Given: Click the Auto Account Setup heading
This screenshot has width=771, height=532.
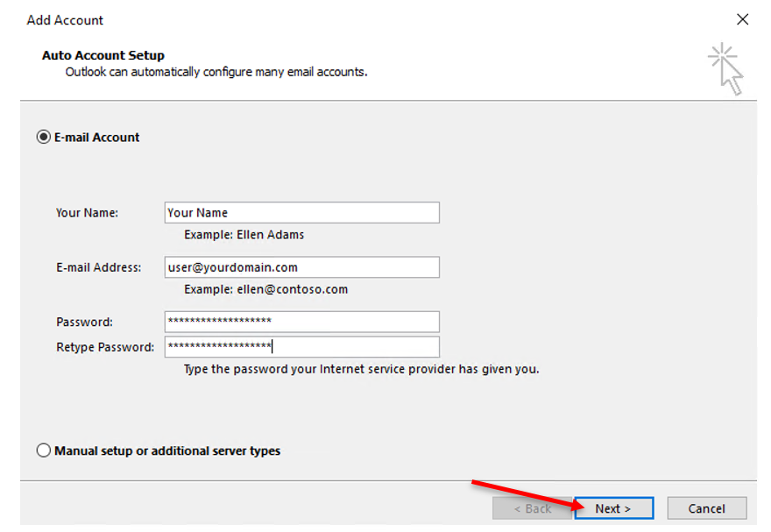Looking at the screenshot, I should 103,55.
